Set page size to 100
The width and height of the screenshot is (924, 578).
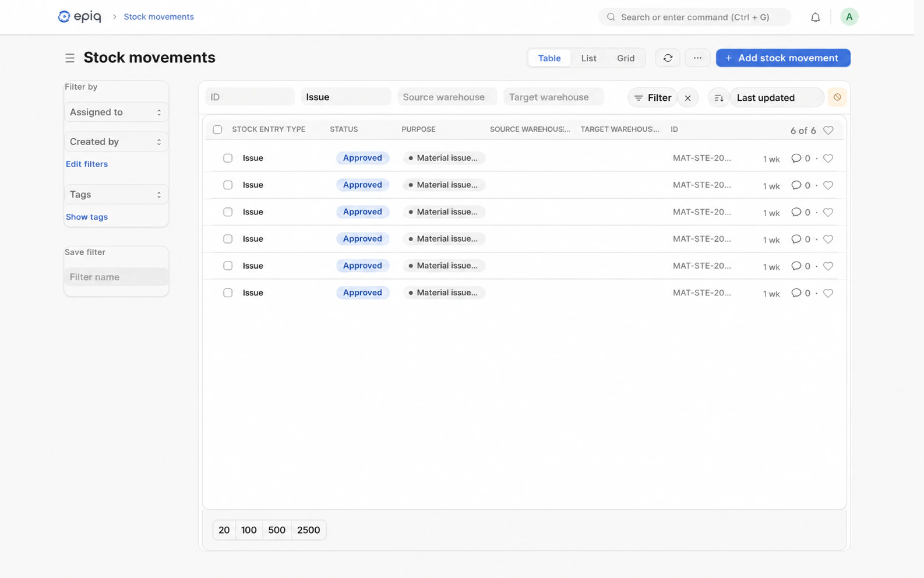coord(249,530)
